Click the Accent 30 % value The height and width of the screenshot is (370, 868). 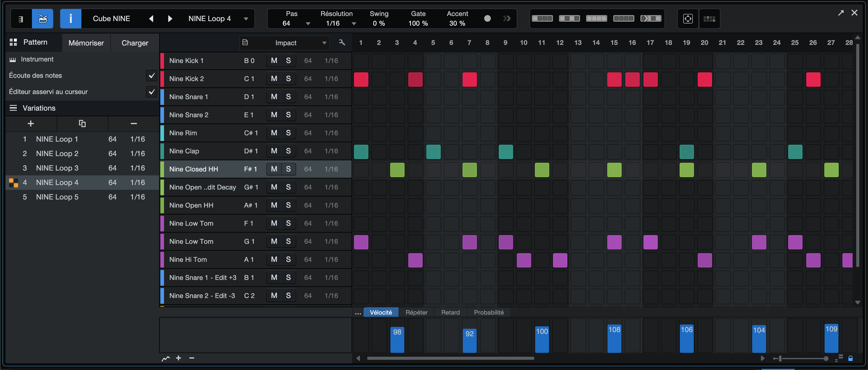(x=457, y=24)
